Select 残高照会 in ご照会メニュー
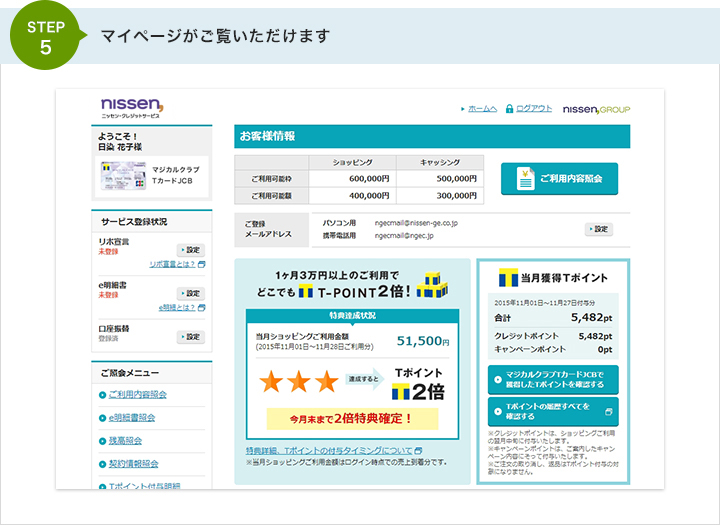Screen dimensions: 720x525 pos(125,441)
